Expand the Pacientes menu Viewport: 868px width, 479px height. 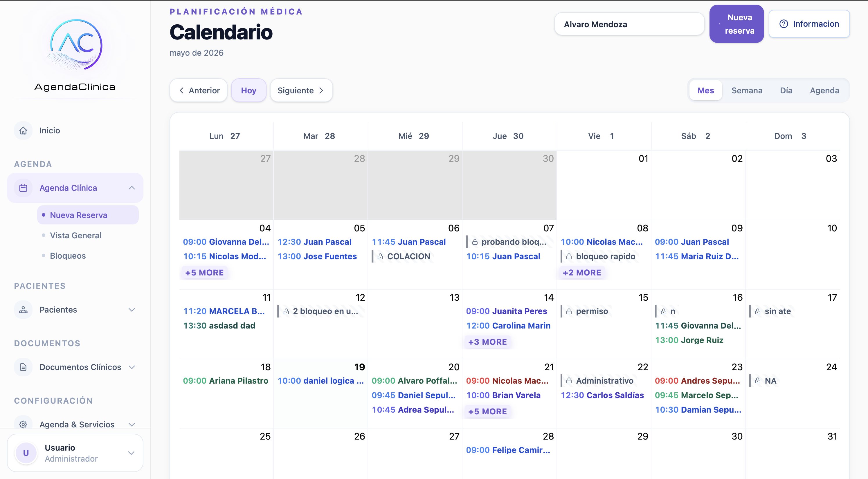click(x=132, y=310)
